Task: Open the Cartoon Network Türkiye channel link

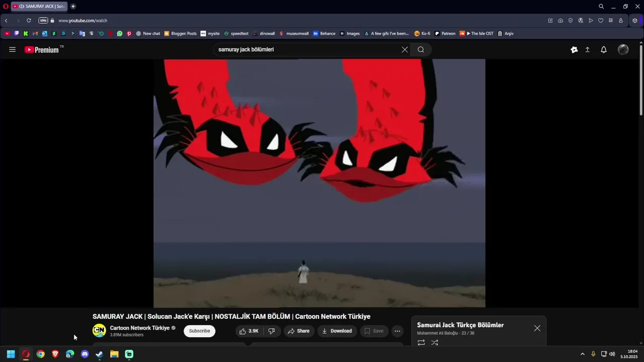Action: coord(140,328)
